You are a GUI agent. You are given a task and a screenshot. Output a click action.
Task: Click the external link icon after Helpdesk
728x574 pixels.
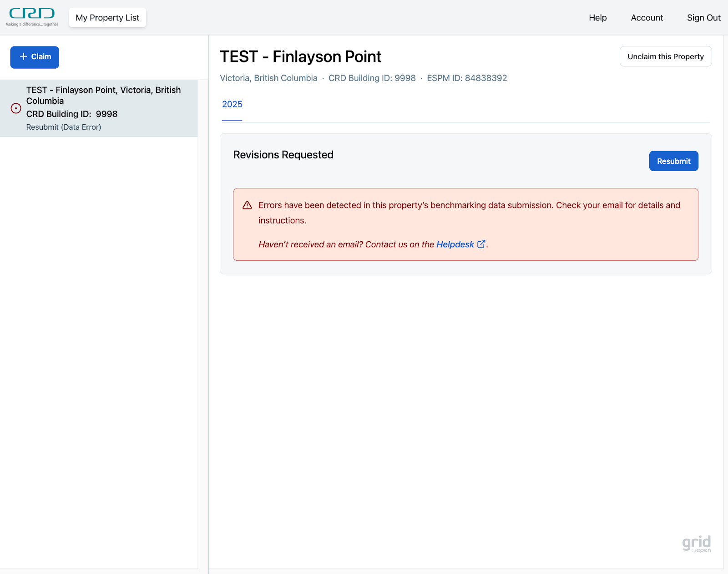pyautogui.click(x=481, y=244)
